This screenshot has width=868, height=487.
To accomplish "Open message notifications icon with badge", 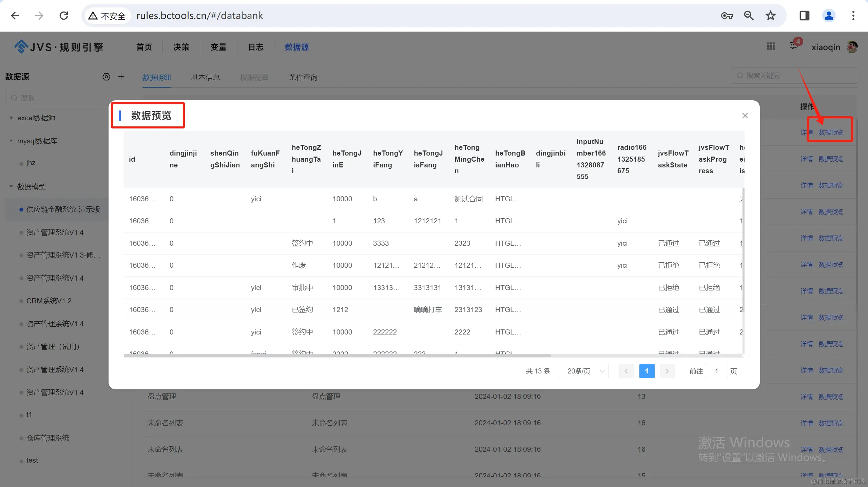I will click(x=793, y=46).
